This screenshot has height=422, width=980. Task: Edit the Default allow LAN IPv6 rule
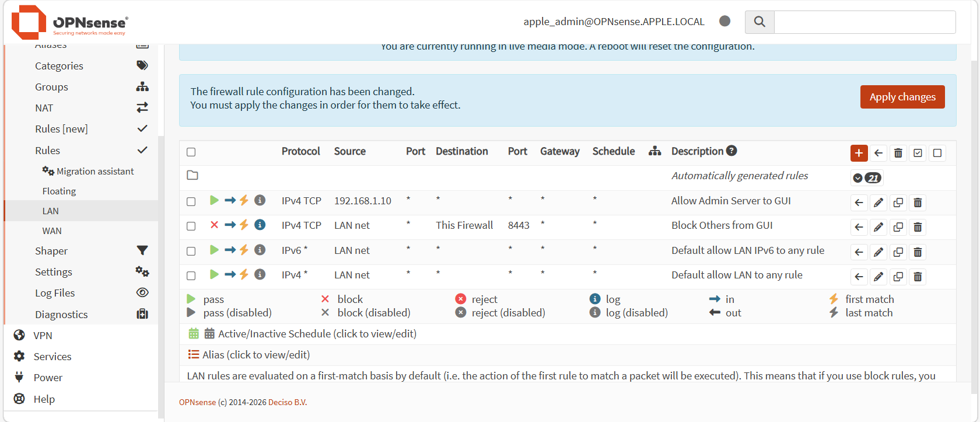click(878, 252)
